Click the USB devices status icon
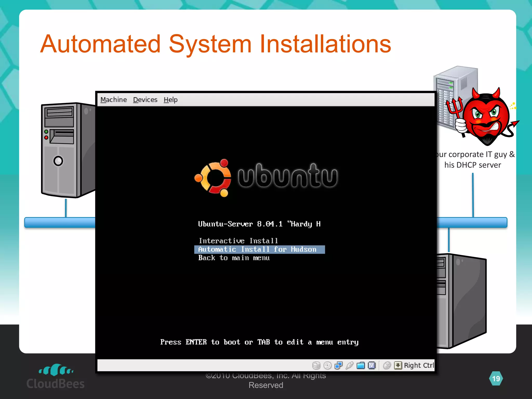This screenshot has width=532, height=399. pyautogui.click(x=350, y=365)
